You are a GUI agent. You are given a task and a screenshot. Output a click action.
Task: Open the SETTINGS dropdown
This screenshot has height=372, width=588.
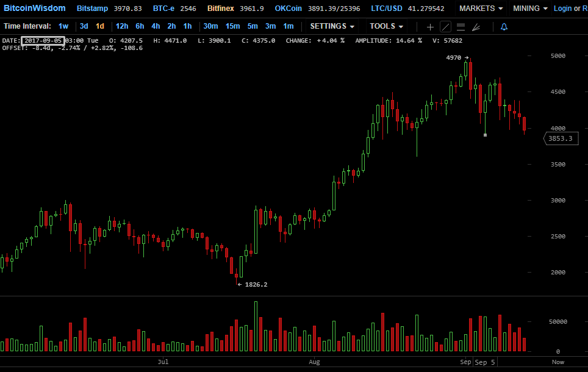(332, 26)
